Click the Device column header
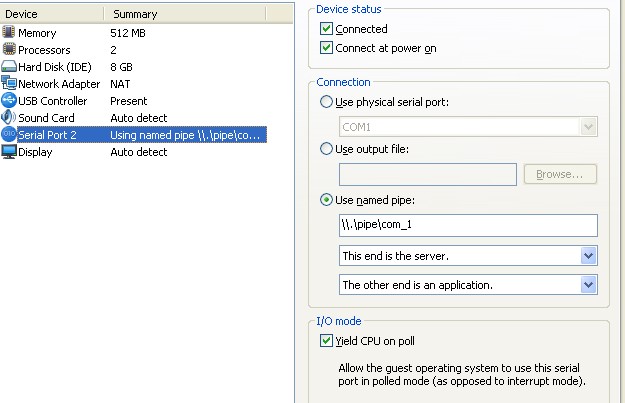This screenshot has width=625, height=403. point(50,14)
